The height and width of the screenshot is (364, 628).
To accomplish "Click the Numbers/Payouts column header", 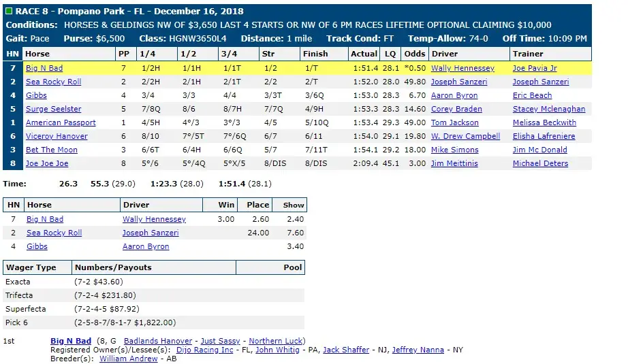I will (x=154, y=267).
